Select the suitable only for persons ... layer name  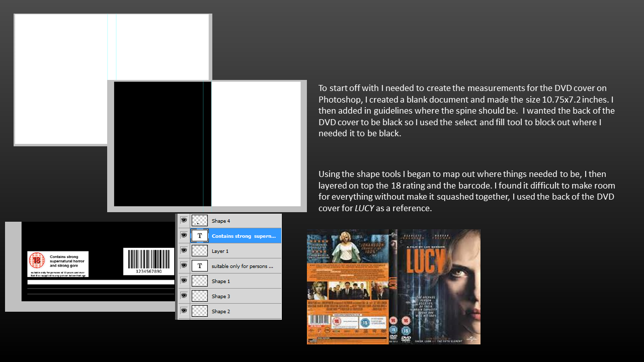point(243,266)
